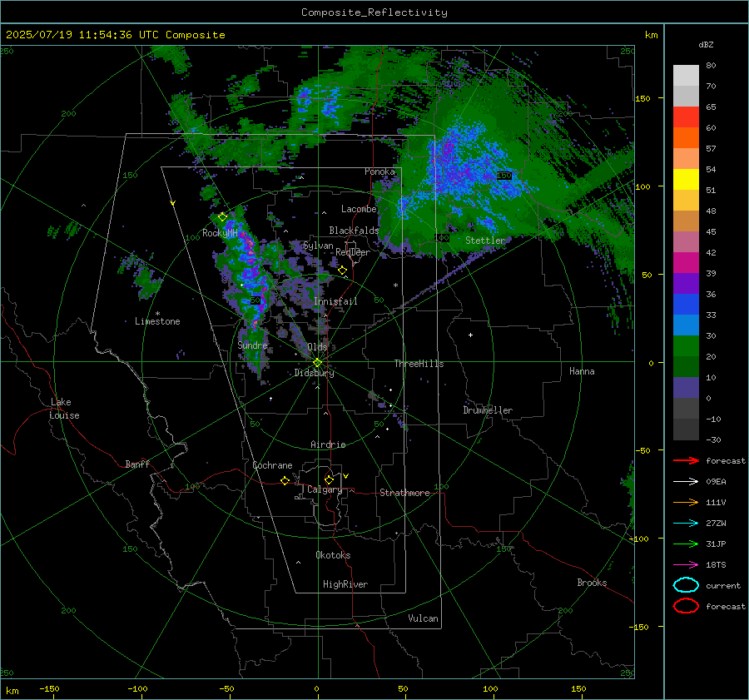Click the Cochrane town label
Image resolution: width=749 pixels, height=700 pixels.
point(272,465)
